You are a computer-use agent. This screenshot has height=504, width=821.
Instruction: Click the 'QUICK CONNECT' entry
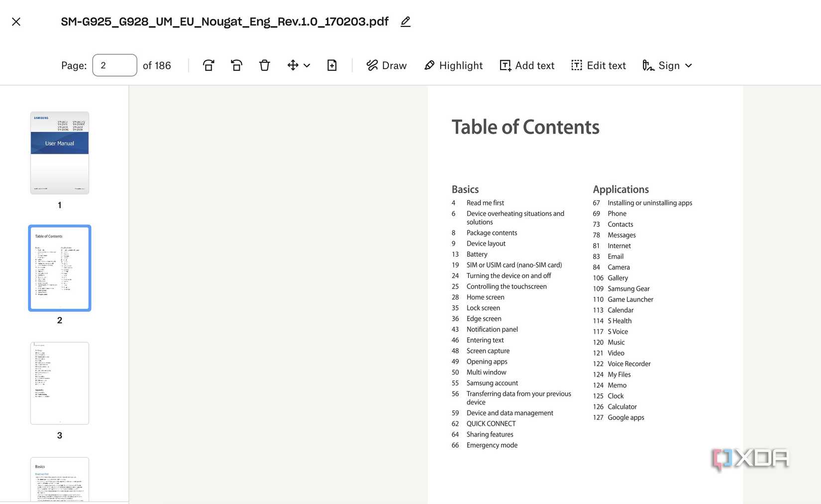tap(491, 424)
